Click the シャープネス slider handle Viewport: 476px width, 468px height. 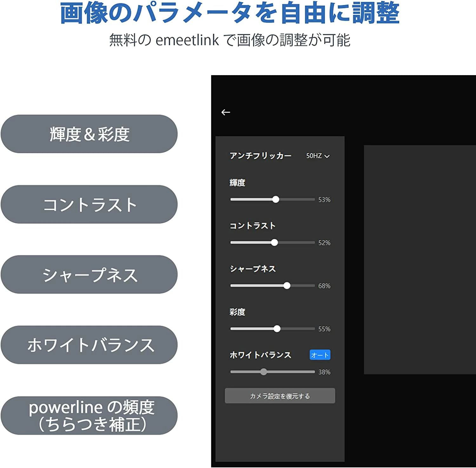tap(287, 286)
